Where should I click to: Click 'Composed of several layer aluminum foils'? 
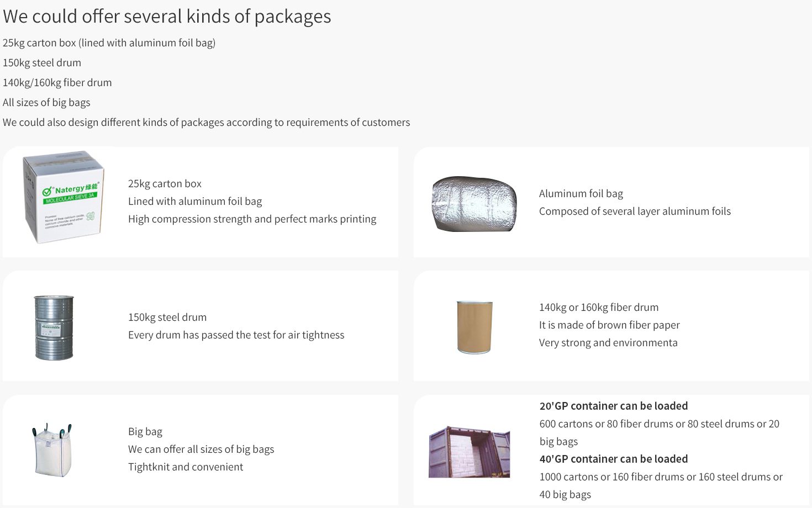pyautogui.click(x=635, y=211)
